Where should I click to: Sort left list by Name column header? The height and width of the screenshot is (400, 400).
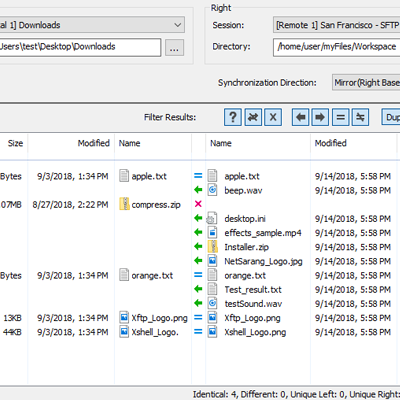[x=153, y=143]
